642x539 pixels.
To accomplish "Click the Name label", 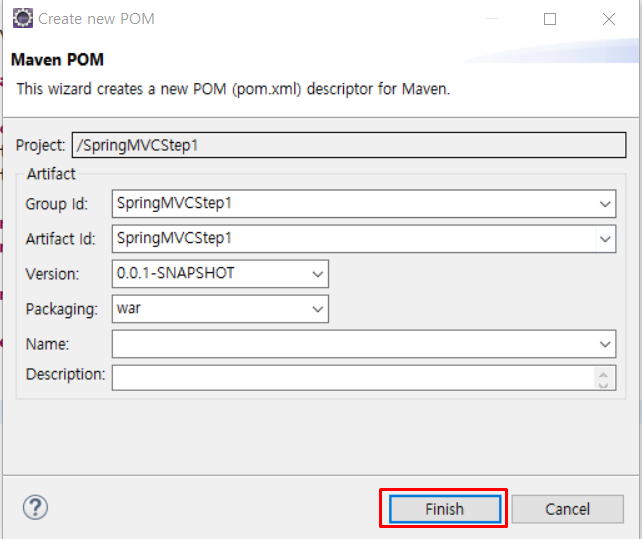I will click(x=47, y=344).
